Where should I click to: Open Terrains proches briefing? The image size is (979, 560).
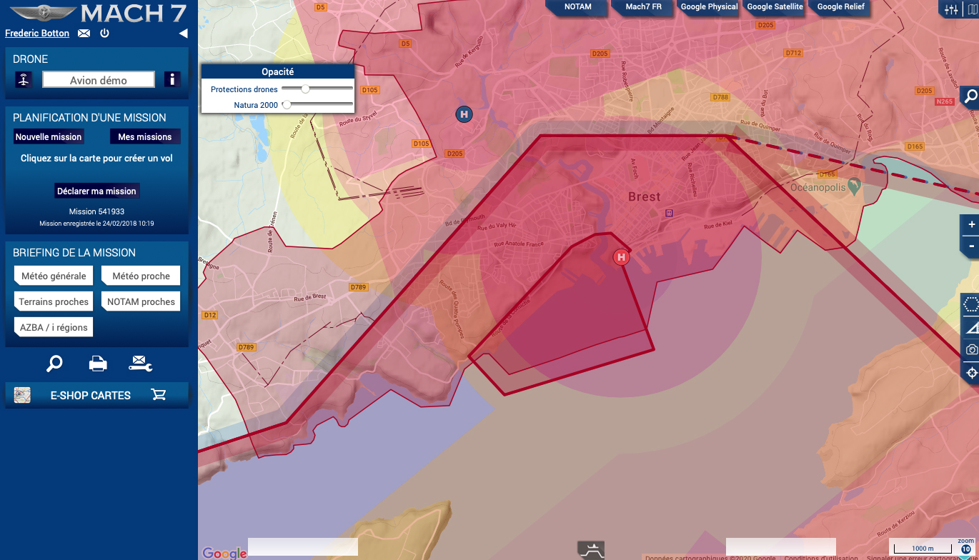point(54,301)
